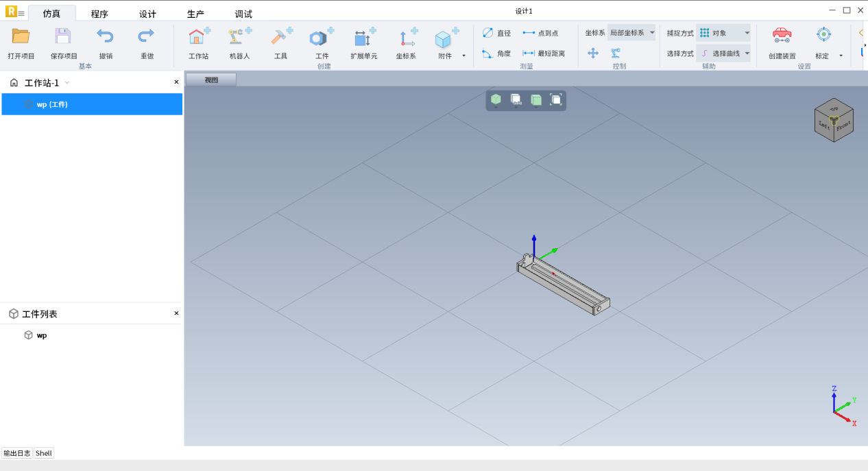868x471 pixels.
Task: Open the 设计 ribbon tab
Action: [x=147, y=14]
